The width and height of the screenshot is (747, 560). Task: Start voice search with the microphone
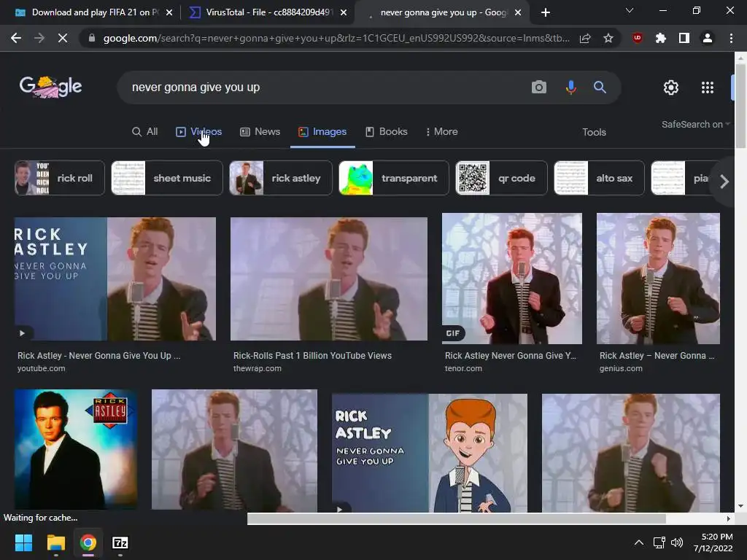pos(570,87)
